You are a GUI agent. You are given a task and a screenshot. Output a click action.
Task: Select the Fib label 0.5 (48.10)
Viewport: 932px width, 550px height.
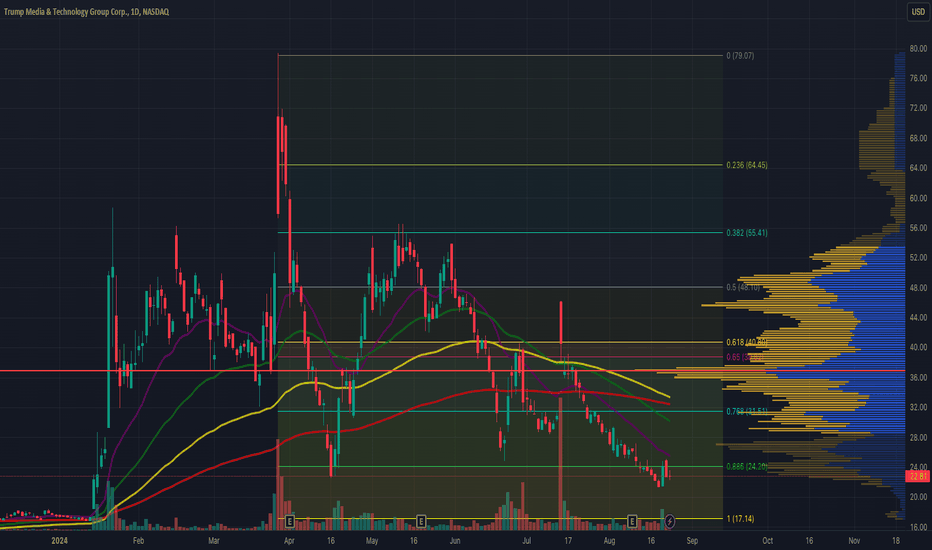click(x=743, y=287)
